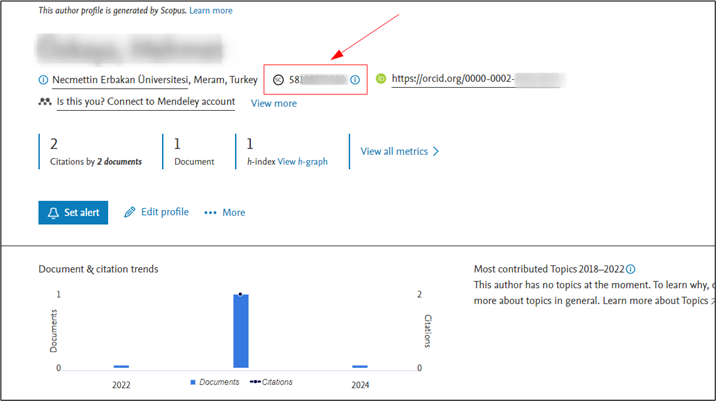Click Edit profile

point(165,212)
